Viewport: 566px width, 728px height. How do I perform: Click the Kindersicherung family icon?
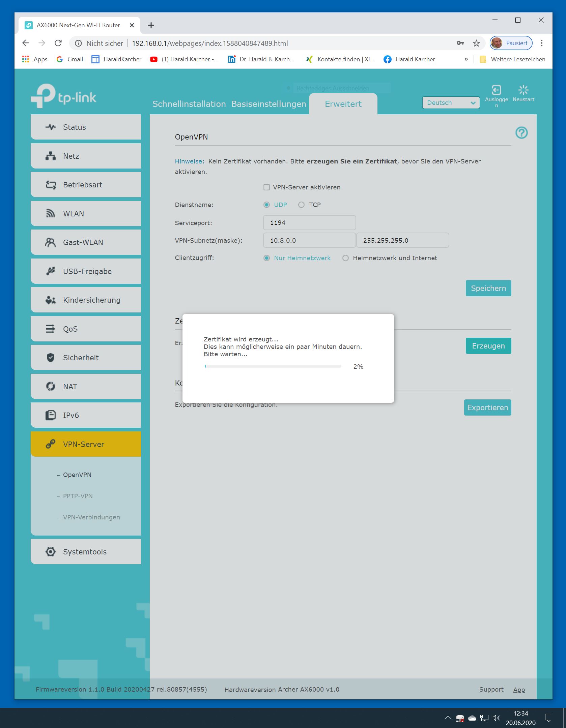click(x=51, y=300)
